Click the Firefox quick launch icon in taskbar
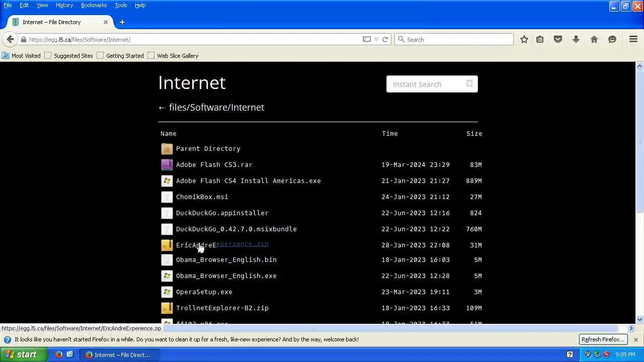 click(x=59, y=354)
